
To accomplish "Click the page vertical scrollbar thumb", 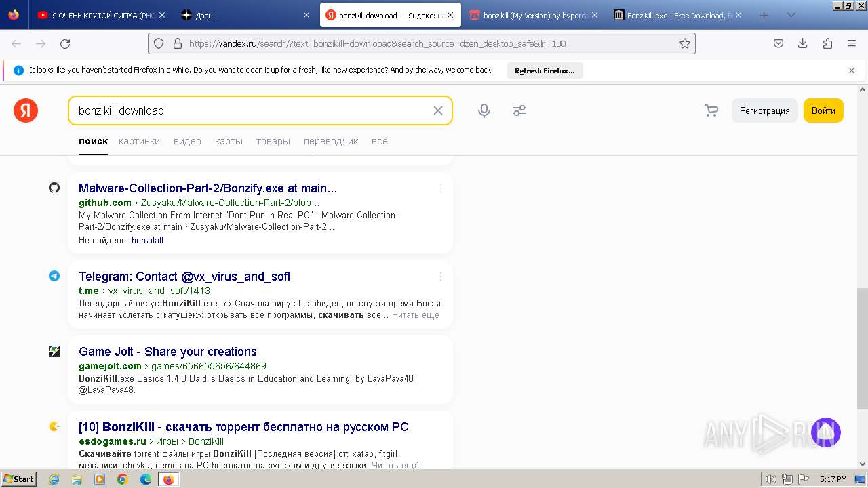I will (x=862, y=348).
